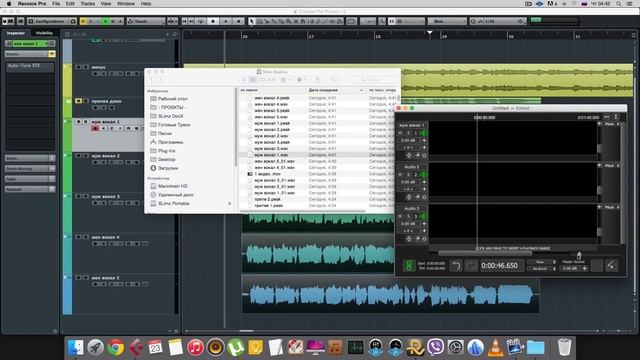This screenshot has width=640, height=360.
Task: Open the 1/32 quantize preset dropdown
Action: point(498,21)
